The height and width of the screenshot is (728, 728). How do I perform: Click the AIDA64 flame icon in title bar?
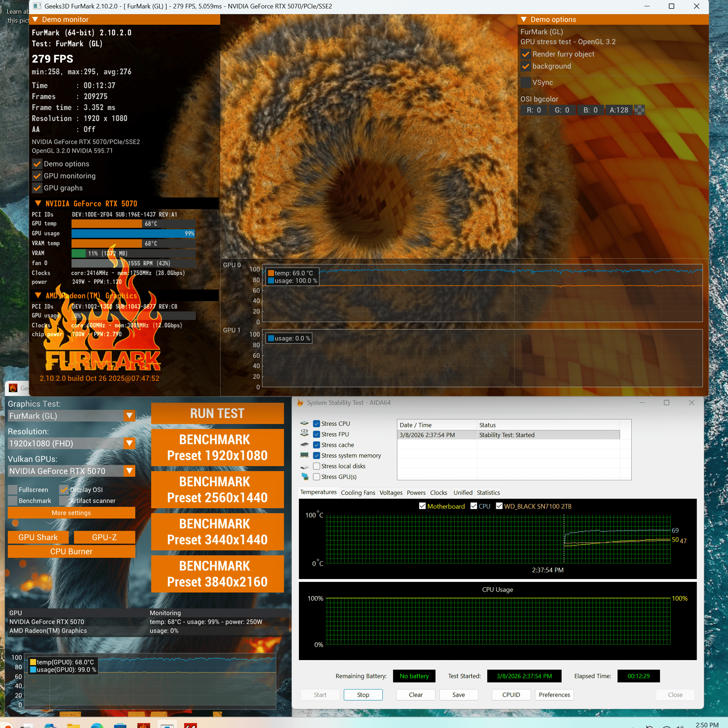300,403
